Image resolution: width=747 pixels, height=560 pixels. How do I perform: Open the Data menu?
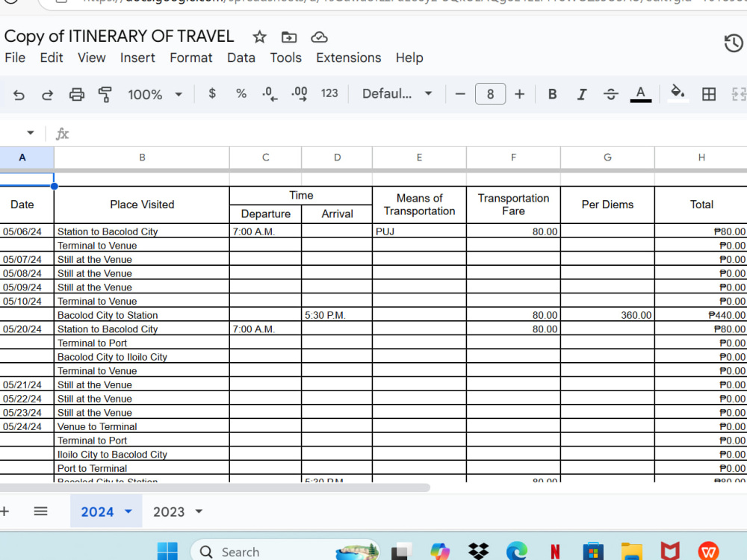click(241, 57)
